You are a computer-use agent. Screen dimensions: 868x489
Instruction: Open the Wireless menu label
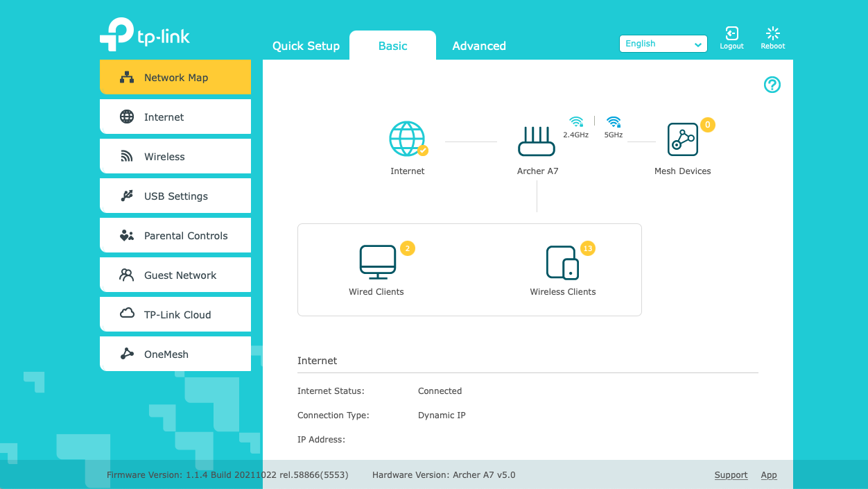pyautogui.click(x=164, y=157)
